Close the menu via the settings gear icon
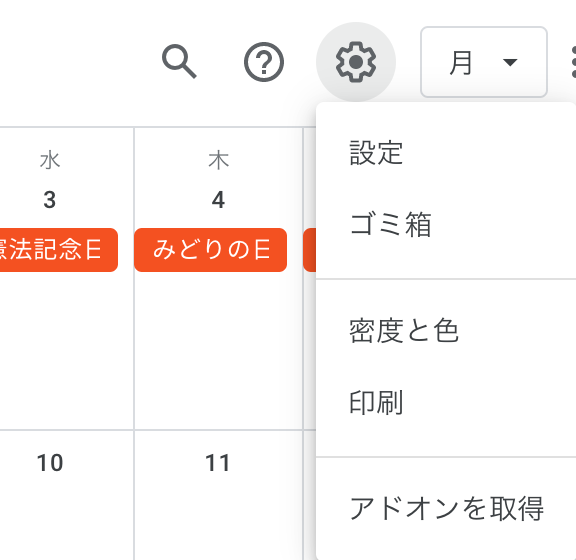The image size is (576, 560). click(356, 62)
